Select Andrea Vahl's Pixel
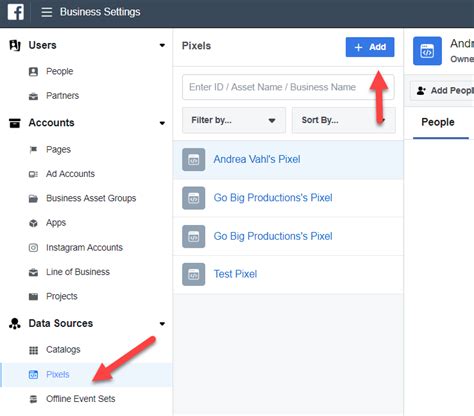This screenshot has height=416, width=474. (x=257, y=159)
